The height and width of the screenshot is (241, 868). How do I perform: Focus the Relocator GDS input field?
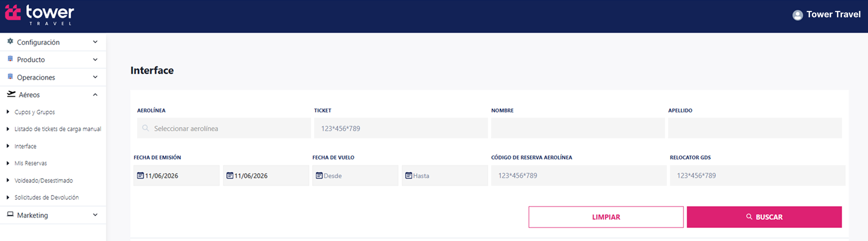pos(757,175)
